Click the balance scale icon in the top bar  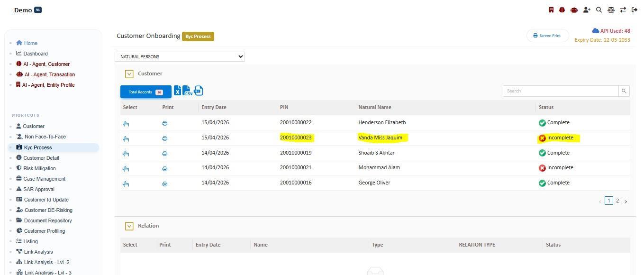611,9
